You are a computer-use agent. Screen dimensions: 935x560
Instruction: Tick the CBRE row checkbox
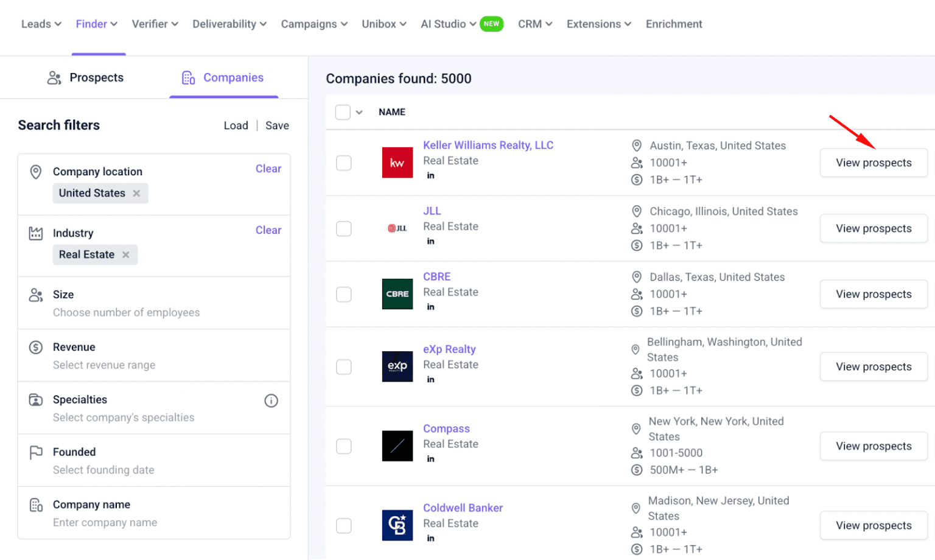coord(344,295)
